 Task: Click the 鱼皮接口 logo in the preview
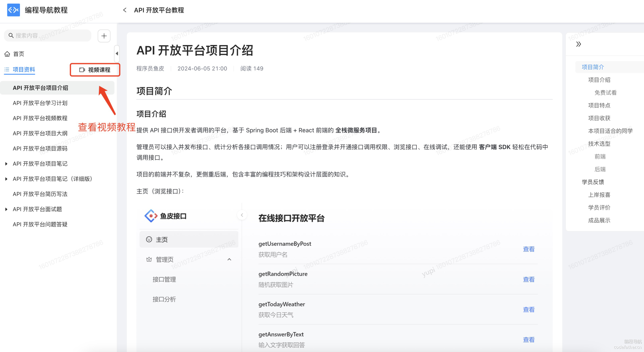(x=151, y=216)
